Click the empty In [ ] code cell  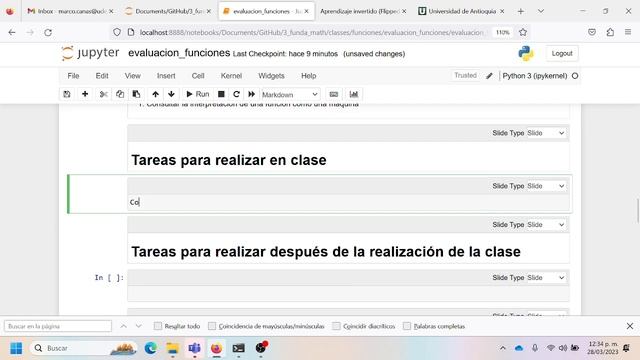(x=348, y=293)
